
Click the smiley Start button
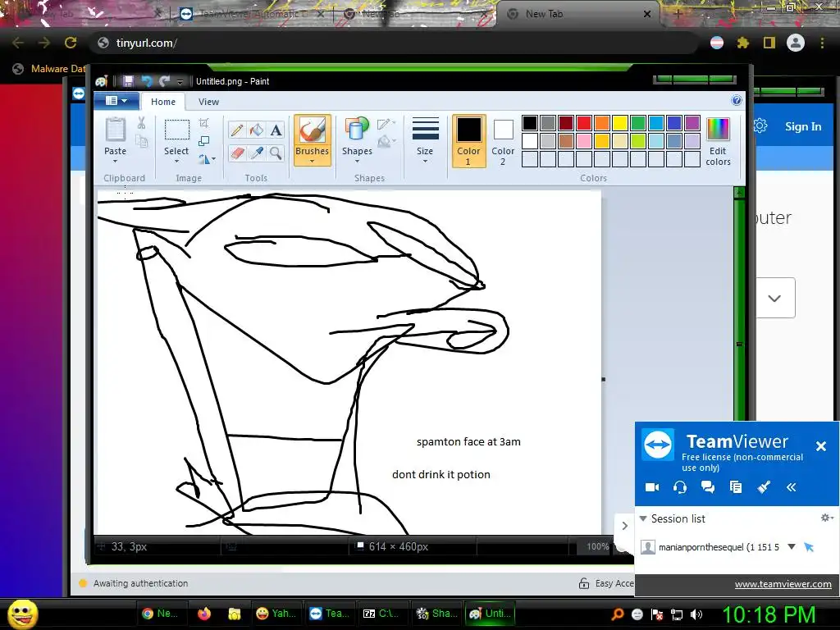pyautogui.click(x=23, y=614)
